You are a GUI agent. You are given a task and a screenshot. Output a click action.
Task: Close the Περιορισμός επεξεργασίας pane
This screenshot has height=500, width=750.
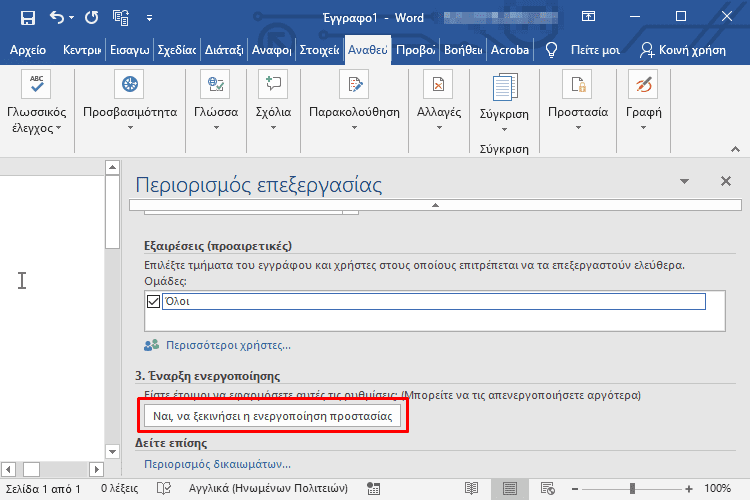726,182
